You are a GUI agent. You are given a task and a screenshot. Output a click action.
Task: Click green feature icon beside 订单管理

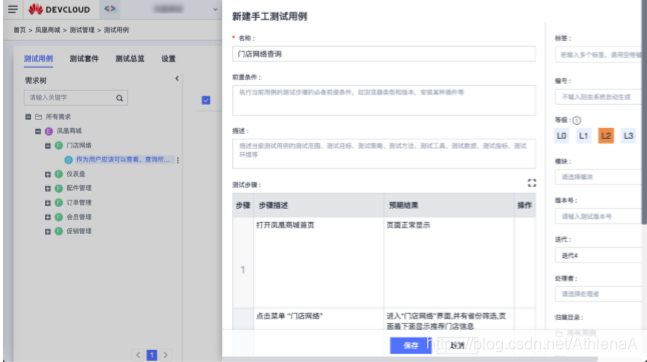[59, 203]
